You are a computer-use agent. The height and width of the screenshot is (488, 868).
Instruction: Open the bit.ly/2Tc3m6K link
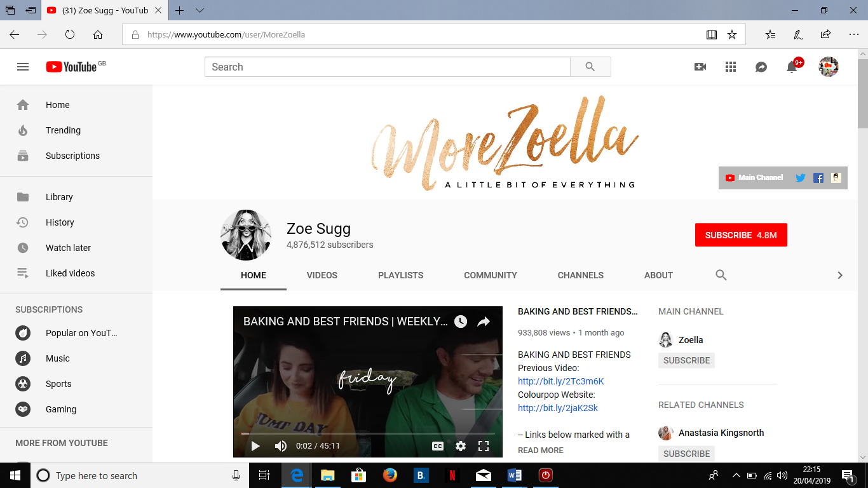pos(561,381)
